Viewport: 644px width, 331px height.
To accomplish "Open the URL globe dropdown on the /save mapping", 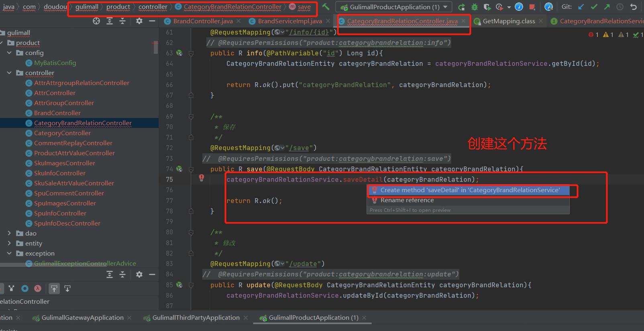I will (x=280, y=148).
